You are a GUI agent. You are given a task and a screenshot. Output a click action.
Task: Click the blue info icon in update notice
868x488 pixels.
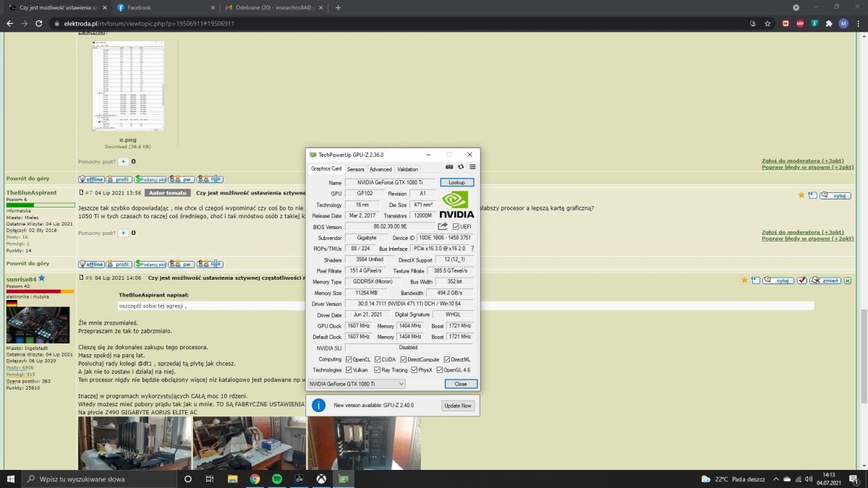[318, 405]
